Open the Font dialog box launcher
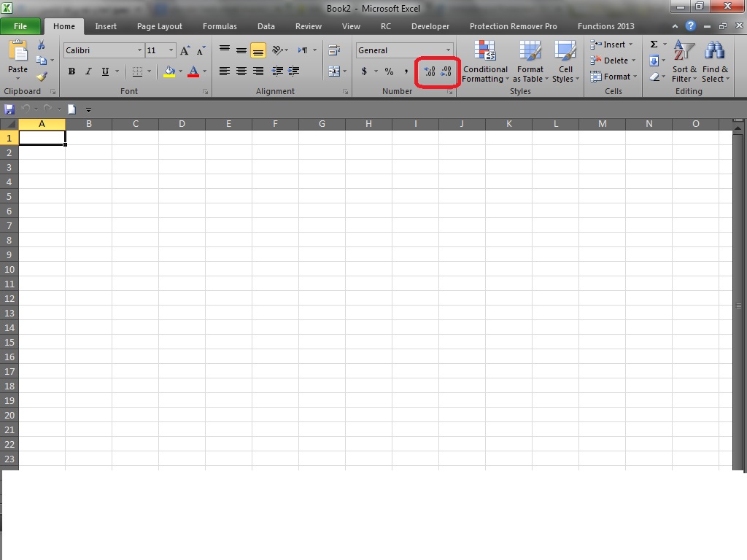This screenshot has height=560, width=747. coord(205,92)
